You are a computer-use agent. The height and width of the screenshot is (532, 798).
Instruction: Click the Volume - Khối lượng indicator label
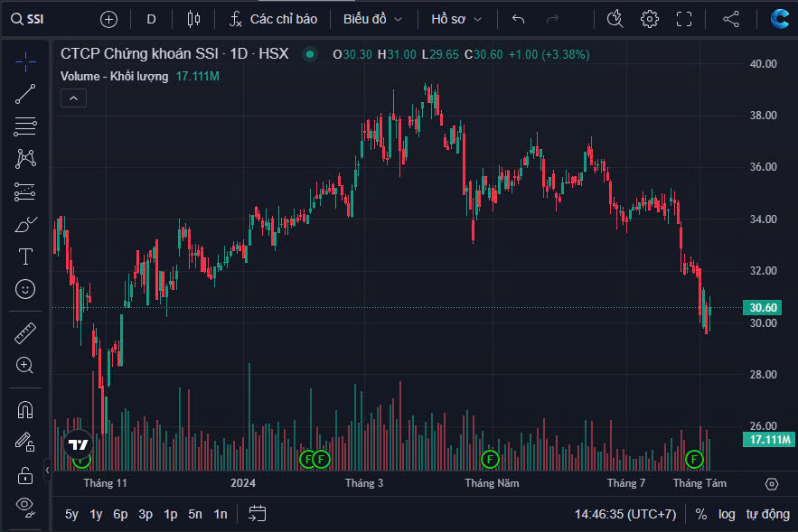click(114, 76)
